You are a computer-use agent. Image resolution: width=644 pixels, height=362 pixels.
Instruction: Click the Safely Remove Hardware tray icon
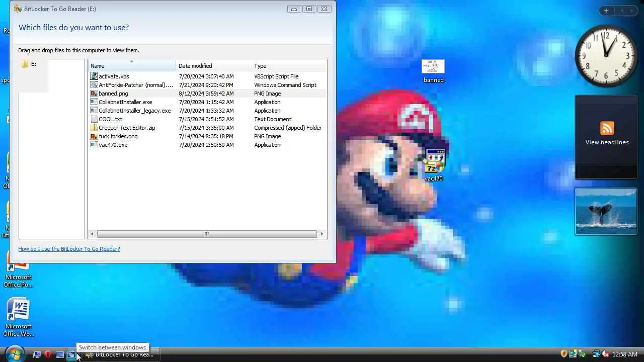pyautogui.click(x=583, y=354)
